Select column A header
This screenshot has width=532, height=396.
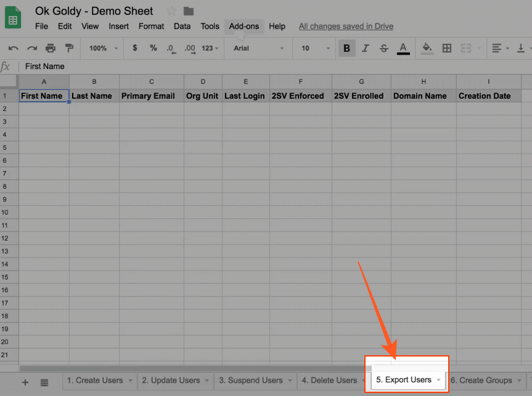point(44,81)
